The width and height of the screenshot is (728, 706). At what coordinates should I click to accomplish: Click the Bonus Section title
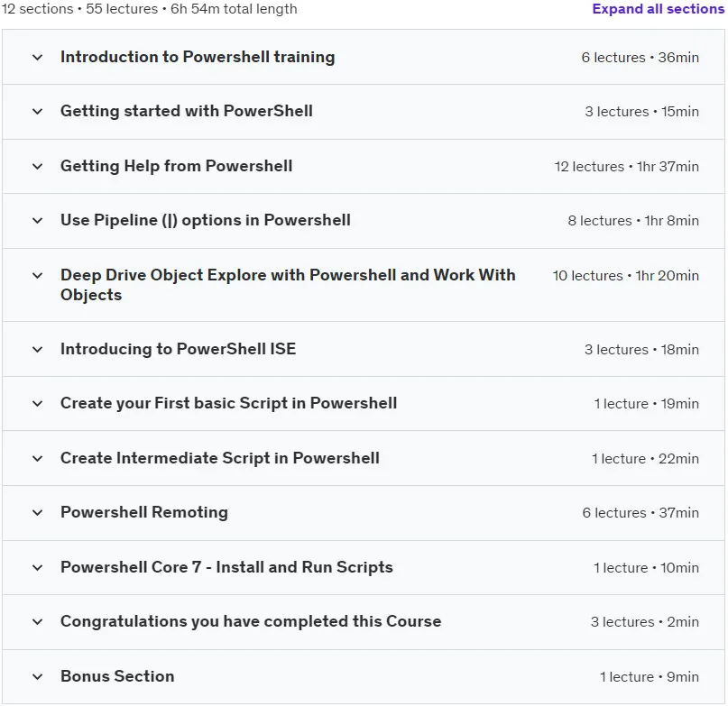[x=117, y=676]
